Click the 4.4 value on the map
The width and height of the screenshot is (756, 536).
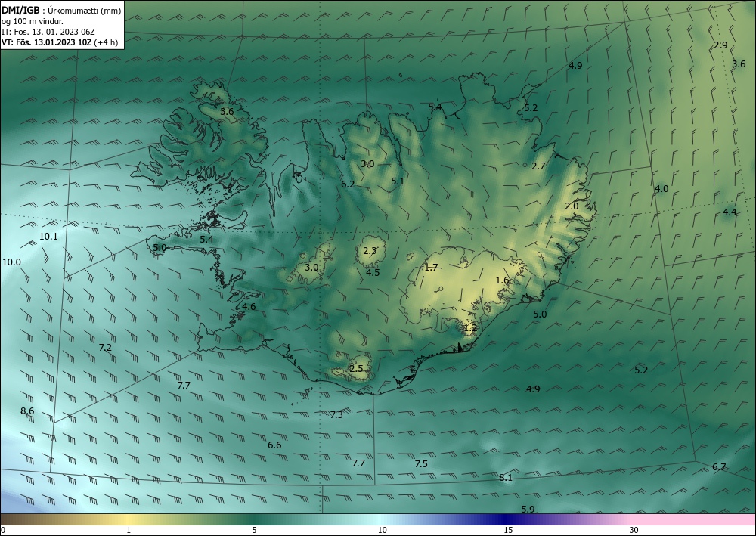[730, 212]
